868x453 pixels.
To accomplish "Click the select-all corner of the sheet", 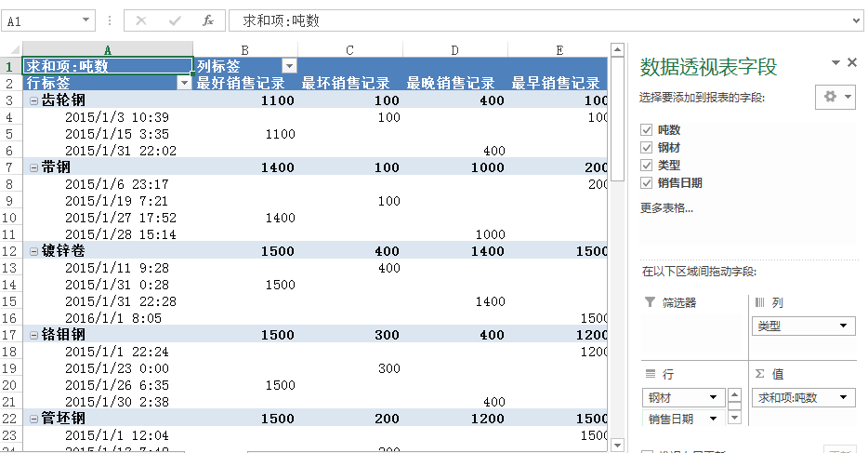I will (x=11, y=50).
